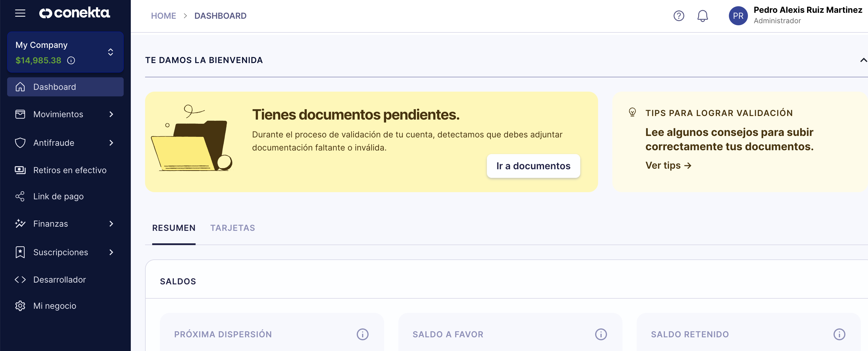Screen dimensions: 868x351
Task: Open Suscripciones menu item
Action: pyautogui.click(x=65, y=252)
